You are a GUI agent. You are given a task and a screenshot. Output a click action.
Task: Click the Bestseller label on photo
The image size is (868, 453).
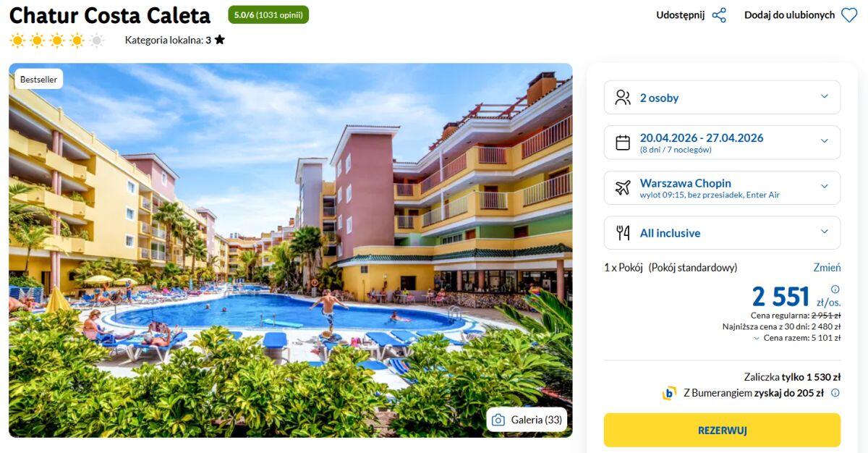coord(38,80)
